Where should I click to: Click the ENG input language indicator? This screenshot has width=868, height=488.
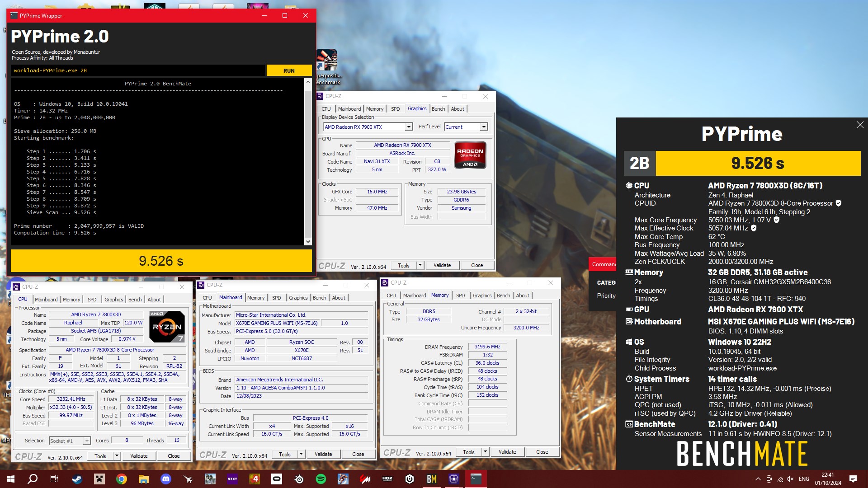[x=804, y=479]
